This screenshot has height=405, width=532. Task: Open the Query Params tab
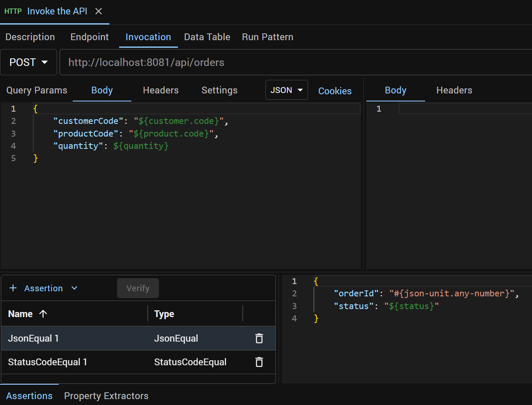37,90
